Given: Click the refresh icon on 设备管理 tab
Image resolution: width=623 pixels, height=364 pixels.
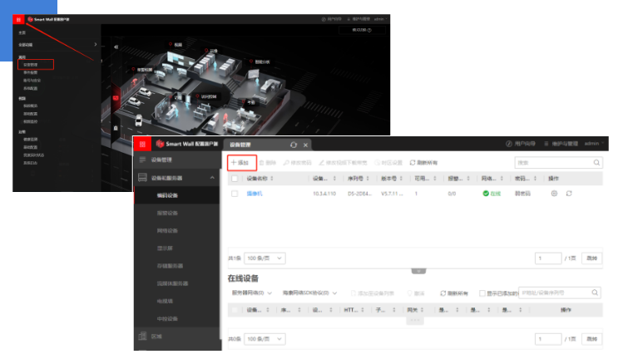Looking at the screenshot, I should pos(293,145).
